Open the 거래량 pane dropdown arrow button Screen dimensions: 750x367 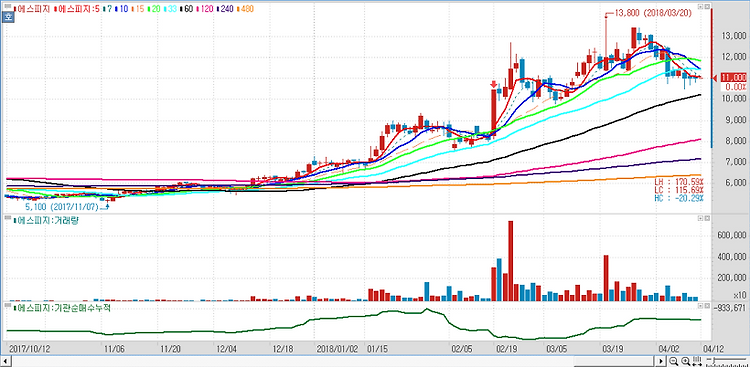point(700,218)
